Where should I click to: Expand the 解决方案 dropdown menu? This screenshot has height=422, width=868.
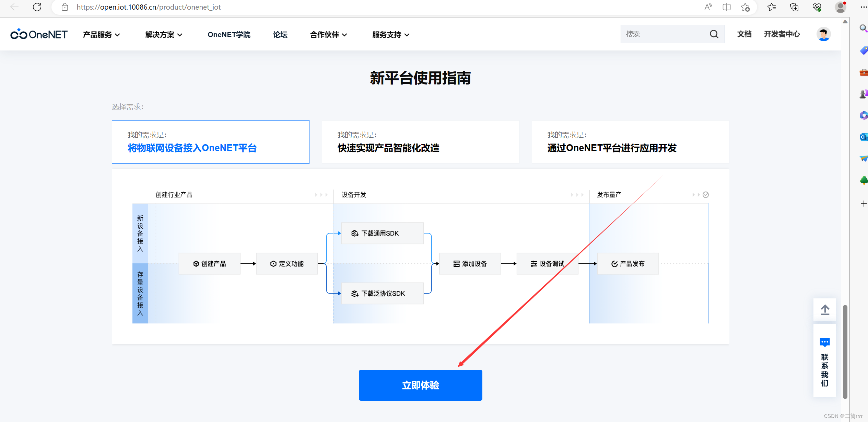[164, 35]
